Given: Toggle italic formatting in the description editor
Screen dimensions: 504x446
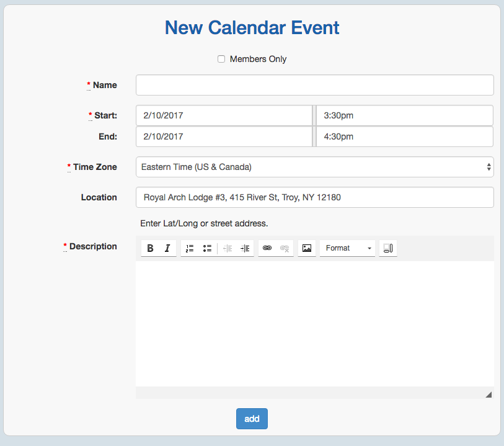Looking at the screenshot, I should [x=167, y=248].
